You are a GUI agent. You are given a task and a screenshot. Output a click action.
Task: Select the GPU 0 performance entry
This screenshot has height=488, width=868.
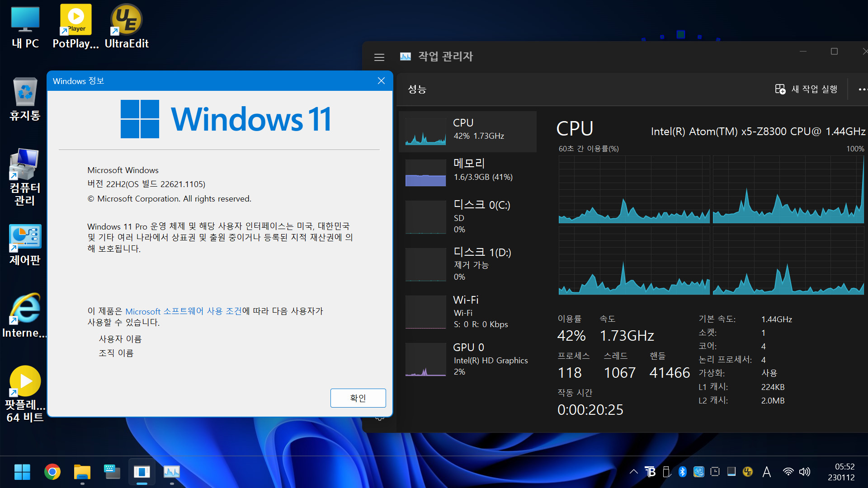tap(468, 359)
